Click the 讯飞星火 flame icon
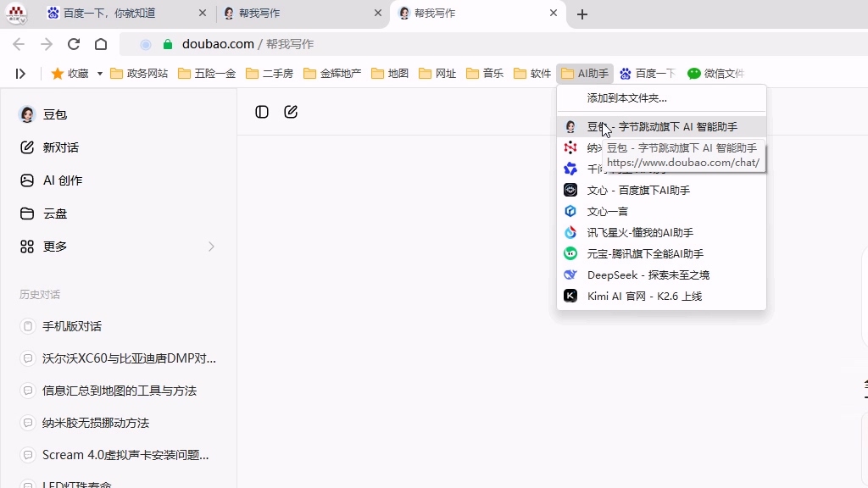Screen dimensions: 868x488 click(570, 232)
